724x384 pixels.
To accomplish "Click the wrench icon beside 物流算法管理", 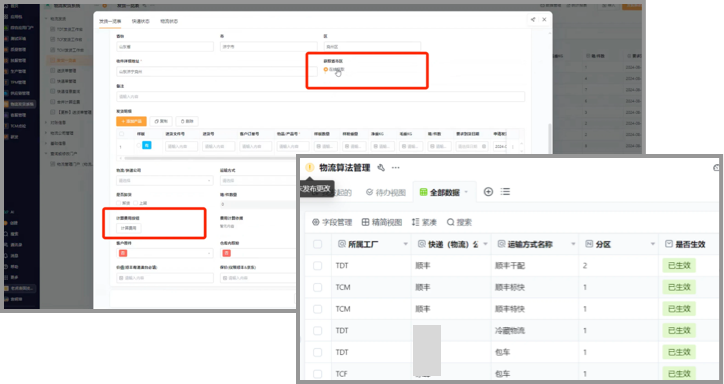I will [x=381, y=168].
